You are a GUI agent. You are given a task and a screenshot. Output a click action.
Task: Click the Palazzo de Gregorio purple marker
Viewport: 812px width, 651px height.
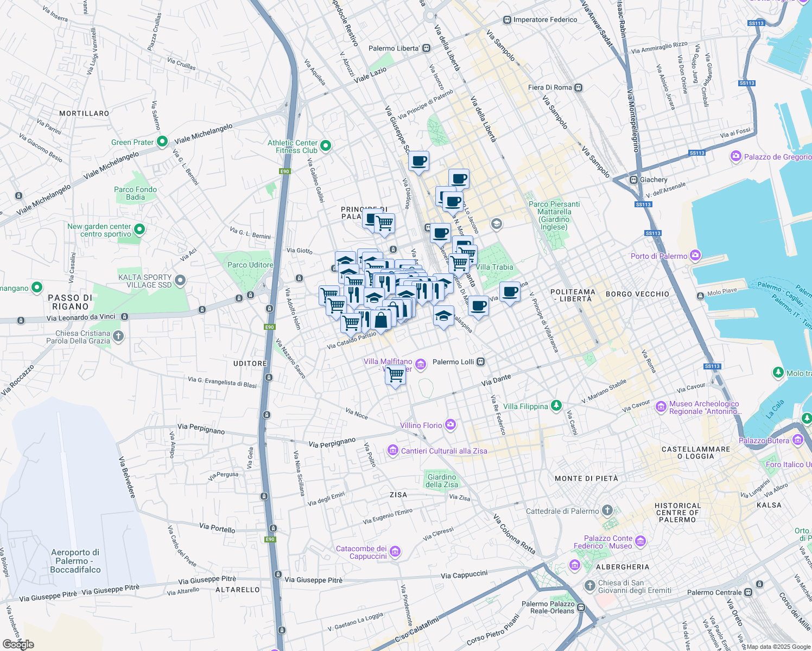(735, 155)
